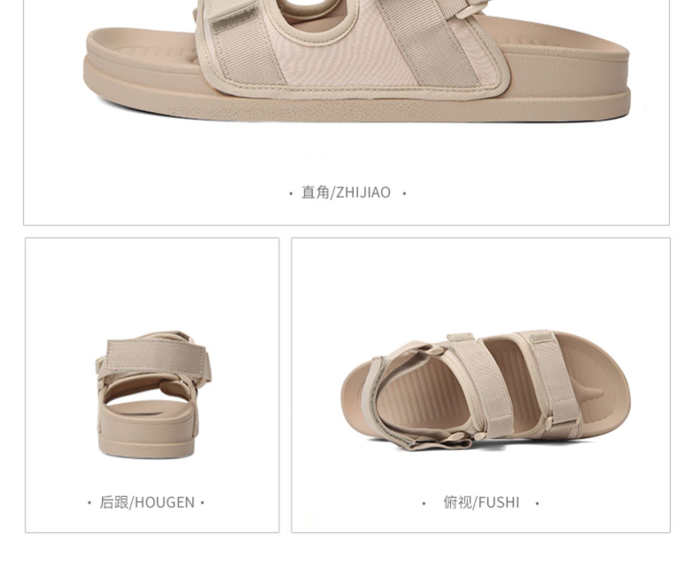Click the dot right of ZHIJIAO label
The image size is (700, 588).
pos(404,193)
